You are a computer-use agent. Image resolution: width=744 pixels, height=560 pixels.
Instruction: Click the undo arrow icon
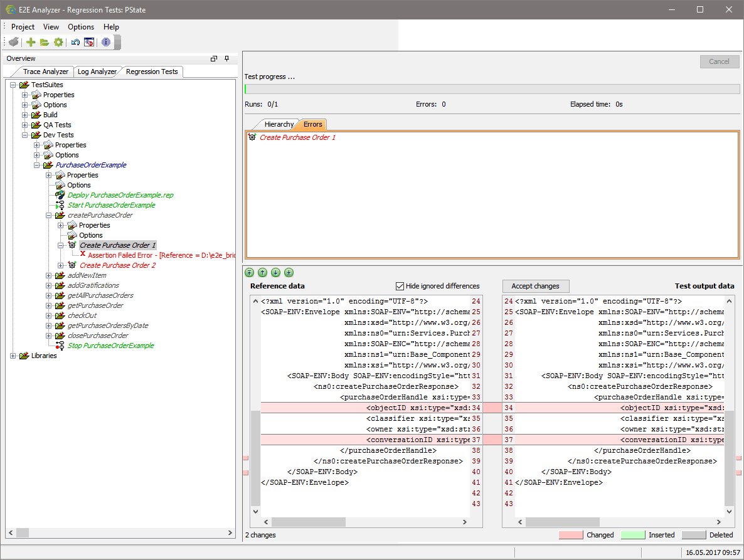click(75, 41)
